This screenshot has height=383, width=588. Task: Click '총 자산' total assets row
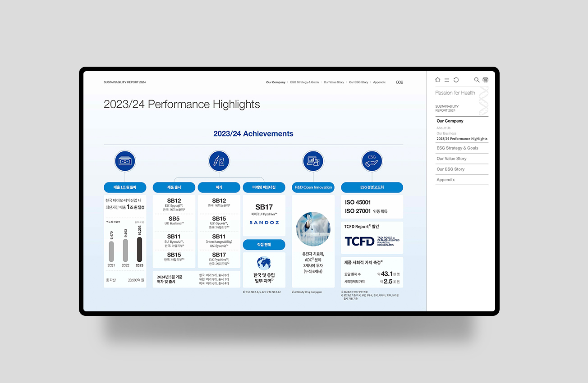pos(125,280)
